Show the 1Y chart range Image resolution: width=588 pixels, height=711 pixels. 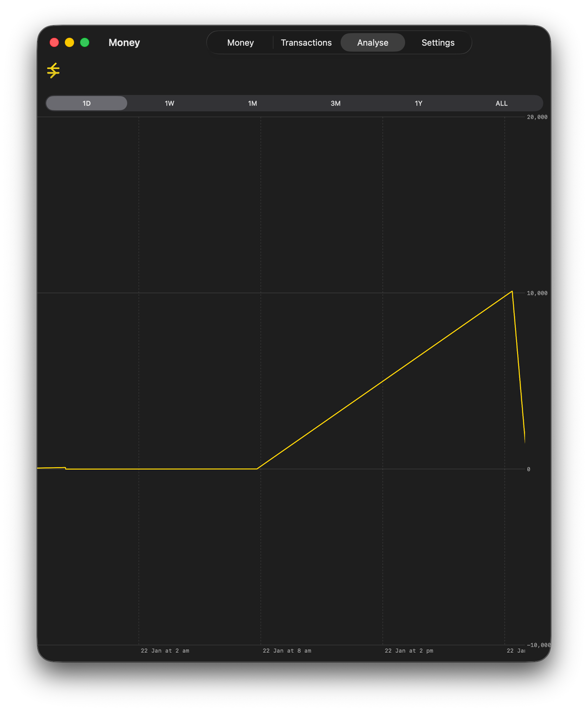click(x=418, y=103)
